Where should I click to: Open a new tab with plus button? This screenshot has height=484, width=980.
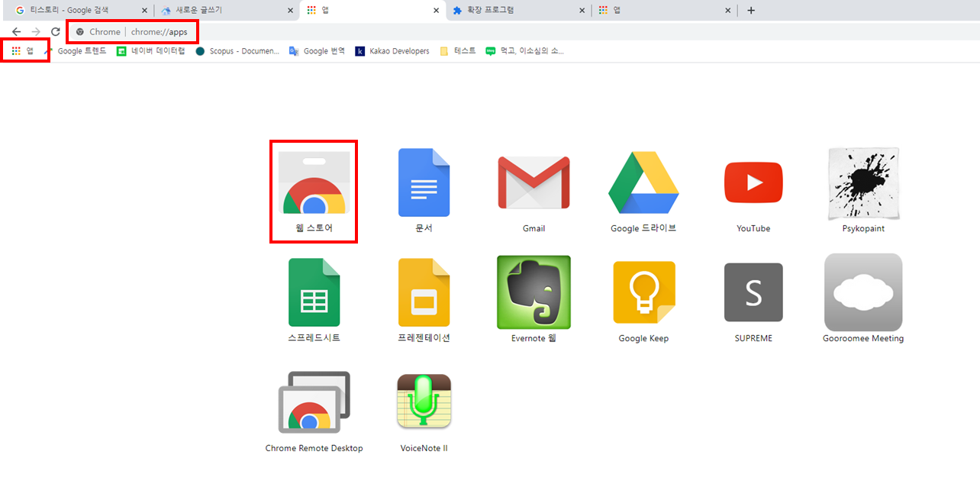click(x=751, y=11)
